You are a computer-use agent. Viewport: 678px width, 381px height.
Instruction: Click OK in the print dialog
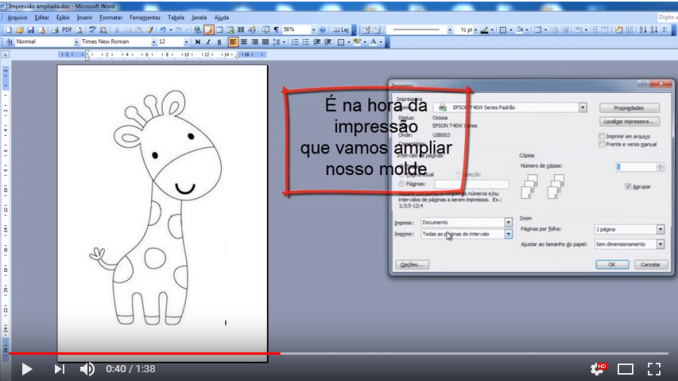(x=612, y=264)
